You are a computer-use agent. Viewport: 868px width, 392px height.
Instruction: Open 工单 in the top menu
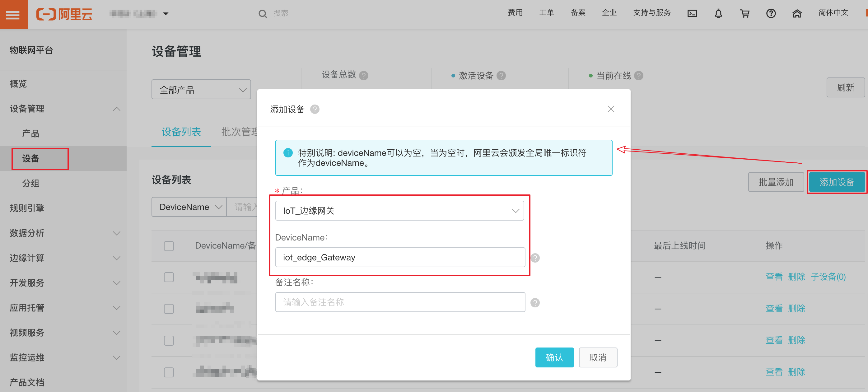pos(547,13)
